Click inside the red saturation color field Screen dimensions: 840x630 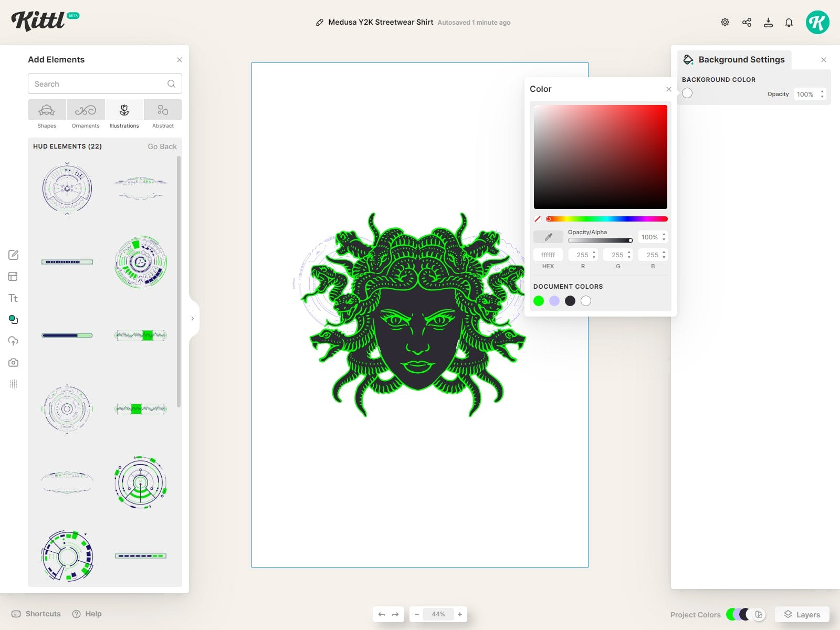click(x=601, y=157)
